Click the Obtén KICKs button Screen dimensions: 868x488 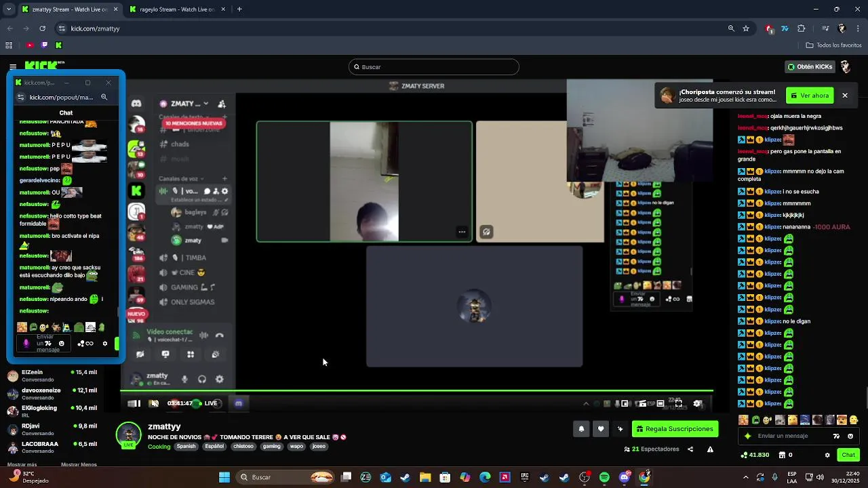(810, 67)
